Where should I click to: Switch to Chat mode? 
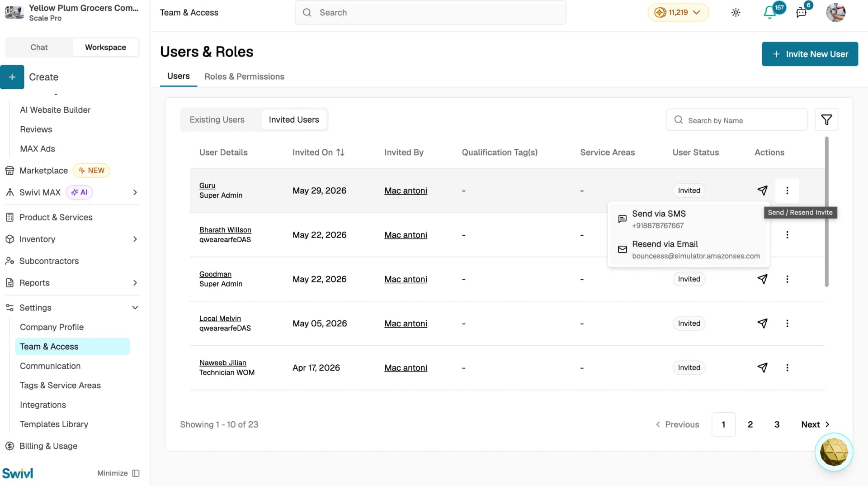39,48
